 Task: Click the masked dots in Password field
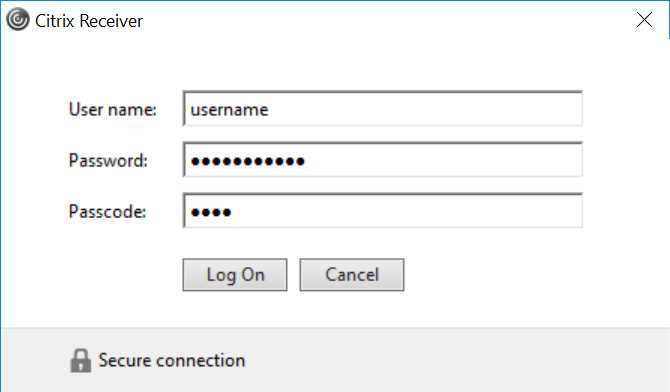click(248, 161)
